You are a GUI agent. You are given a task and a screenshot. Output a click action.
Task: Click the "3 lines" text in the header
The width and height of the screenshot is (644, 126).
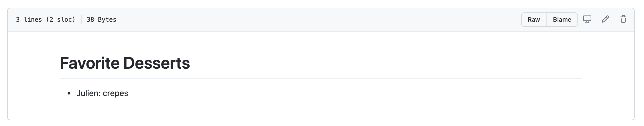pos(29,20)
